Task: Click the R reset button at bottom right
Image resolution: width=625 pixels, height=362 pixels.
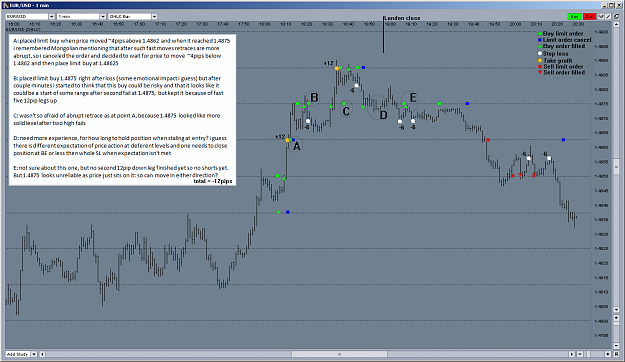Action: [617, 354]
